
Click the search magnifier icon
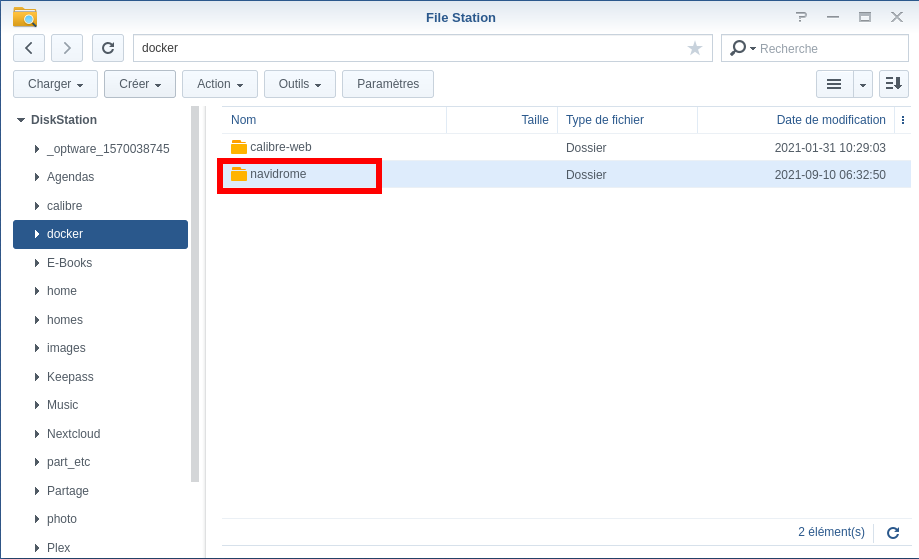(738, 48)
